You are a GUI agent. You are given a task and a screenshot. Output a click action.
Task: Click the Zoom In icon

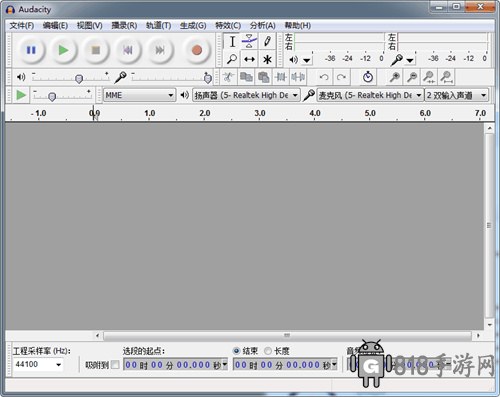(395, 77)
